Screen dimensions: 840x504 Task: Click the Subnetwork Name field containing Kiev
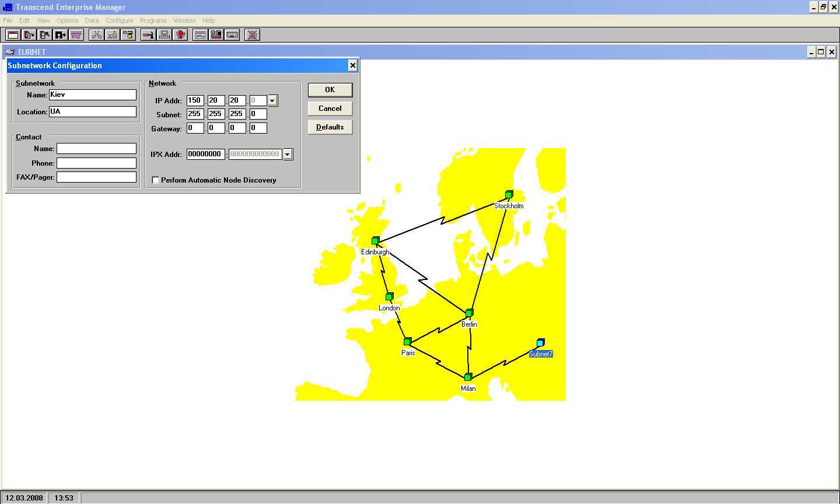coord(93,94)
